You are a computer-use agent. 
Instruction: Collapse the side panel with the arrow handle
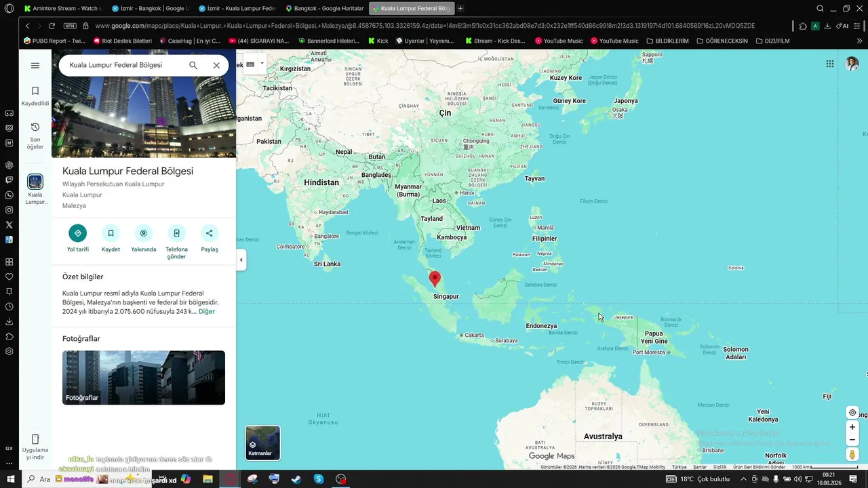pyautogui.click(x=241, y=260)
